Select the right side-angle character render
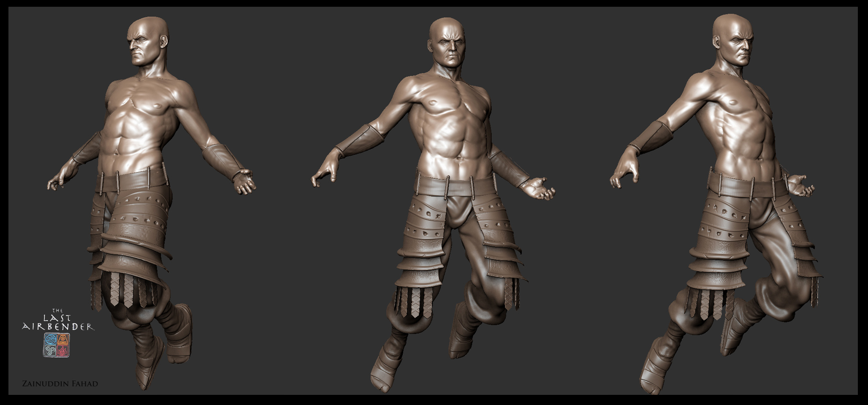Image resolution: width=868 pixels, height=405 pixels. click(716, 204)
